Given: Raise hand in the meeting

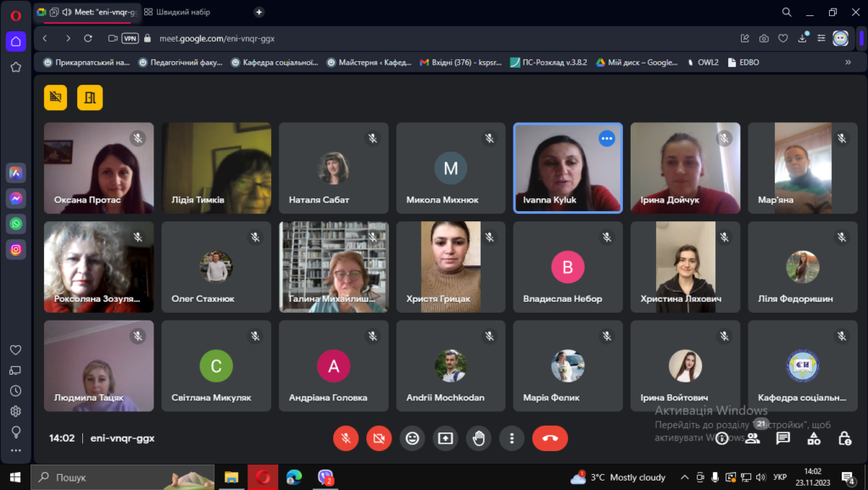Looking at the screenshot, I should click(479, 438).
